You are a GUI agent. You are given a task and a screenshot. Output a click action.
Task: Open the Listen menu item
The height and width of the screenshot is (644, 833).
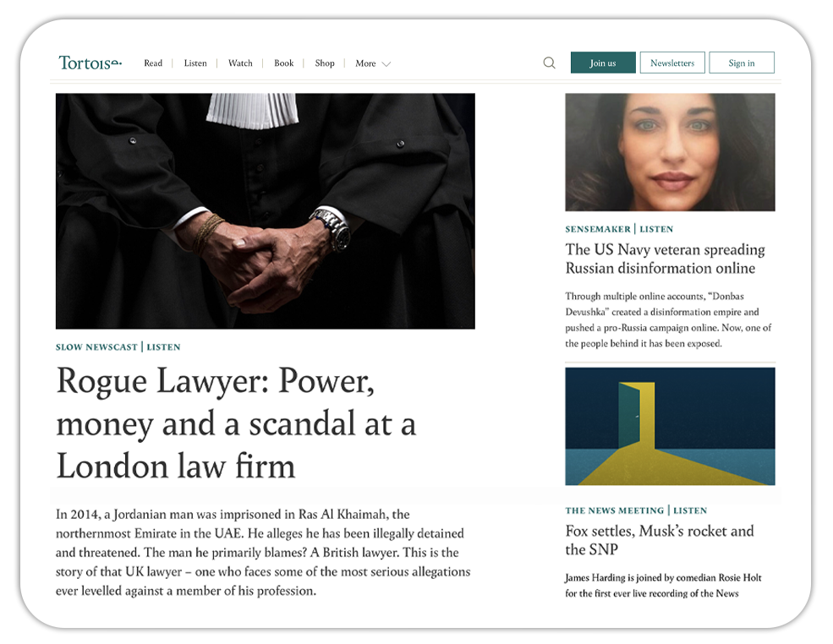195,63
